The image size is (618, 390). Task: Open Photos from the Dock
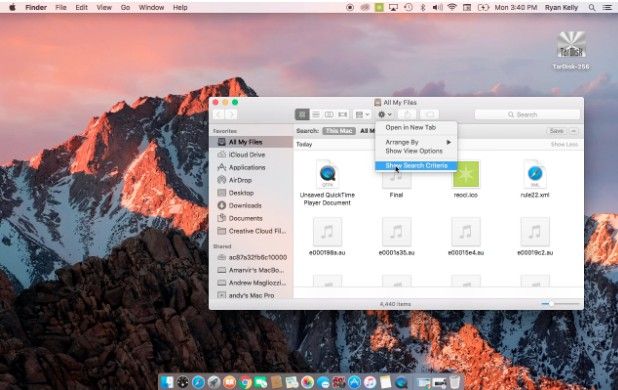pyautogui.click(x=307, y=382)
